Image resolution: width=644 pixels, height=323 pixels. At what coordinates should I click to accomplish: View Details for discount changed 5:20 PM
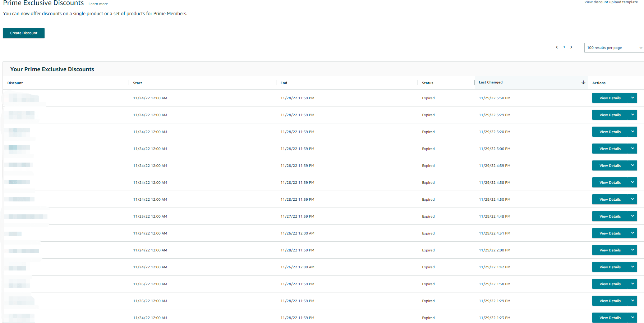tap(610, 132)
